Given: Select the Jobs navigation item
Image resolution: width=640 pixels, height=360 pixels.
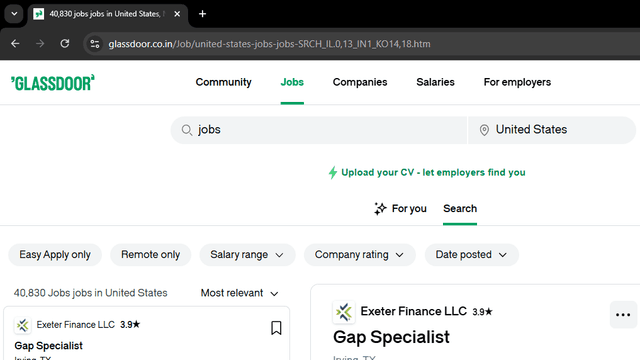Looking at the screenshot, I should (292, 82).
